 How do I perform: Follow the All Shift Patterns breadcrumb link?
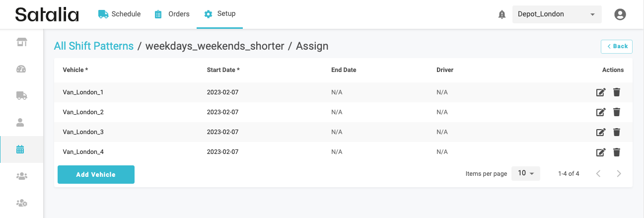pyautogui.click(x=94, y=46)
